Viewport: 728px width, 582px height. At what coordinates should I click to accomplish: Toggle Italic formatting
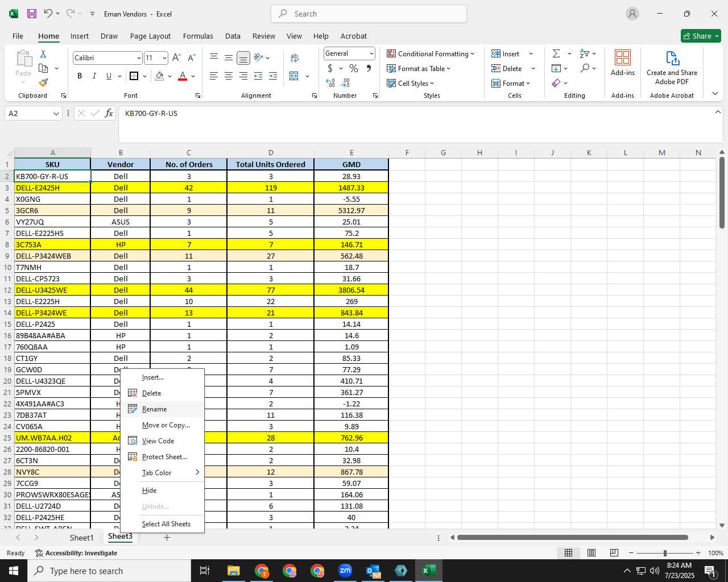point(94,76)
